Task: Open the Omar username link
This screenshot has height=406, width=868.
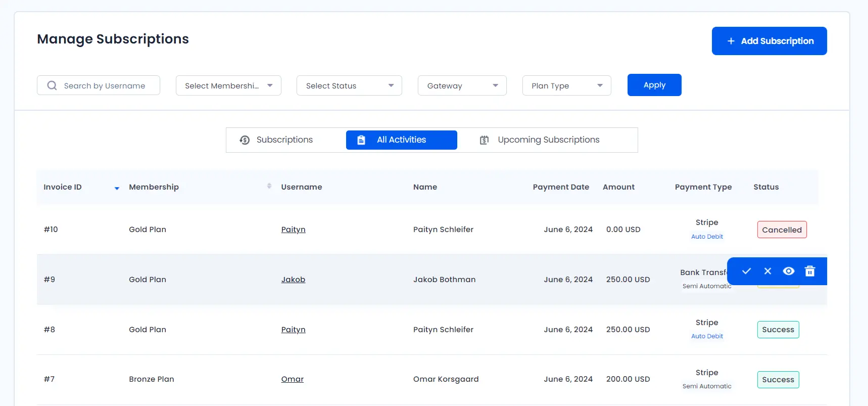Action: coord(293,379)
